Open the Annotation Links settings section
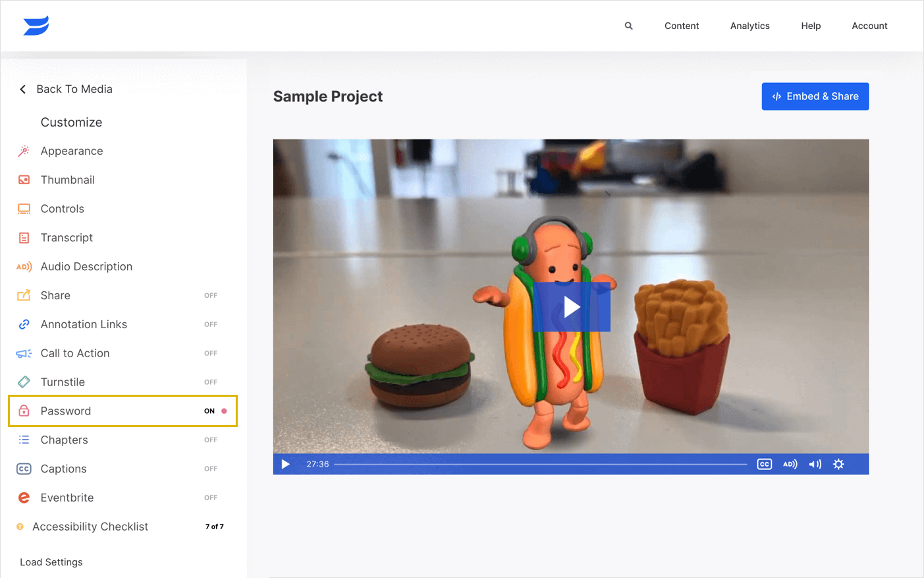The height and width of the screenshot is (578, 924). pos(84,324)
